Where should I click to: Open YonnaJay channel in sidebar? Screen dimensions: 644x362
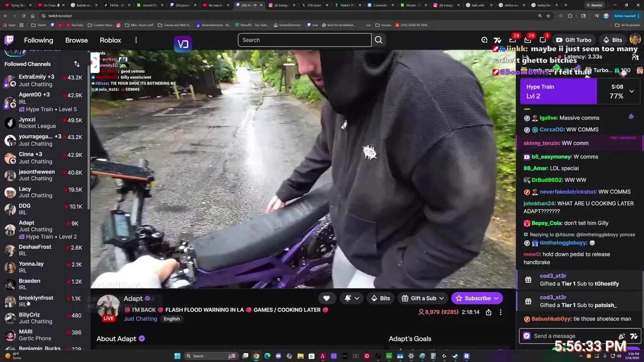pyautogui.click(x=44, y=267)
